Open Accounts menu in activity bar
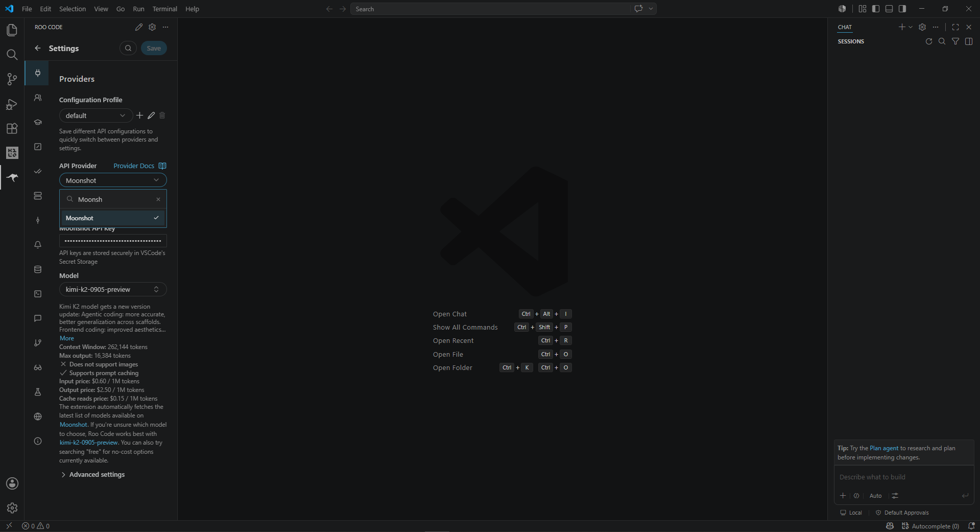This screenshot has width=980, height=532. coord(12,483)
